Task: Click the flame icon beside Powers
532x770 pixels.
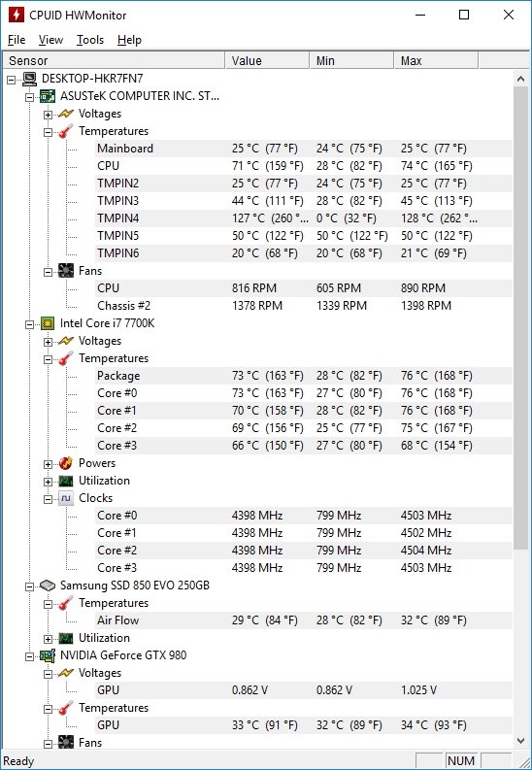Action: [66, 463]
